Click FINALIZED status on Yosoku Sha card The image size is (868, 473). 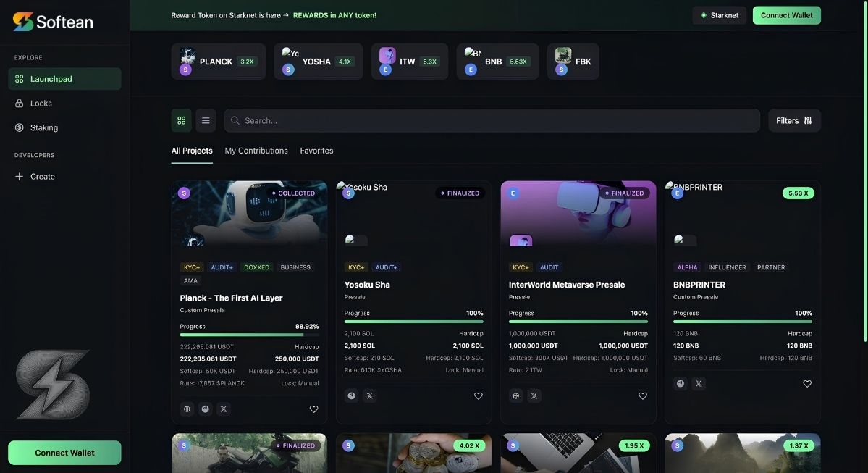tap(460, 193)
